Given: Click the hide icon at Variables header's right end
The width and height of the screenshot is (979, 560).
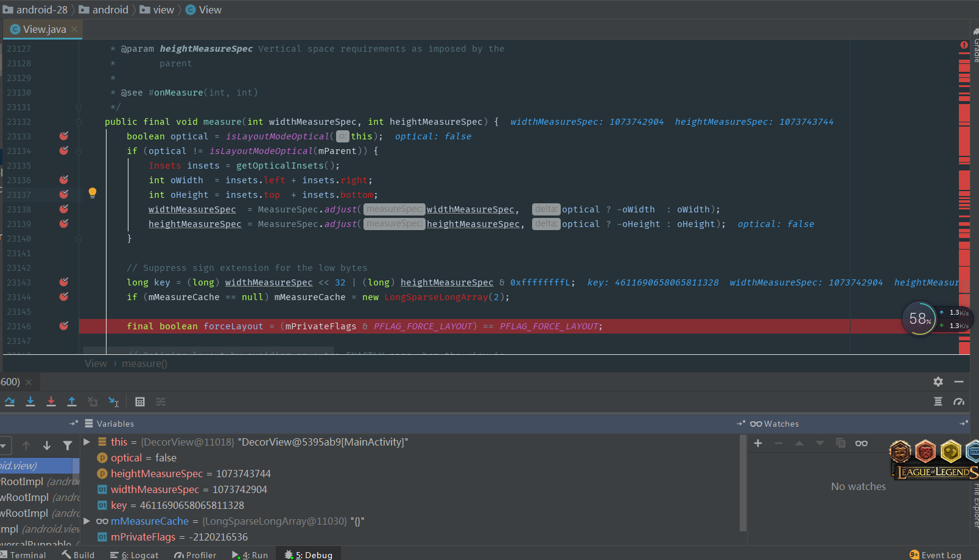Looking at the screenshot, I should point(740,423).
